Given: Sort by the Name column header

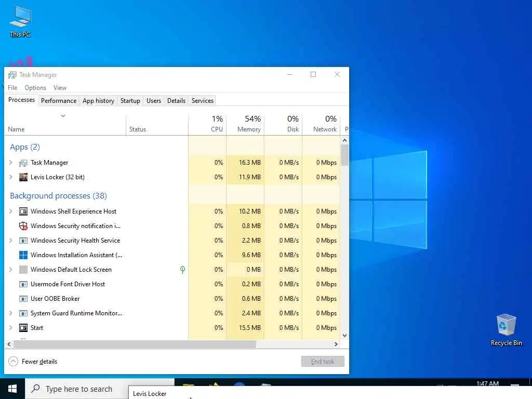Looking at the screenshot, I should click(65, 124).
